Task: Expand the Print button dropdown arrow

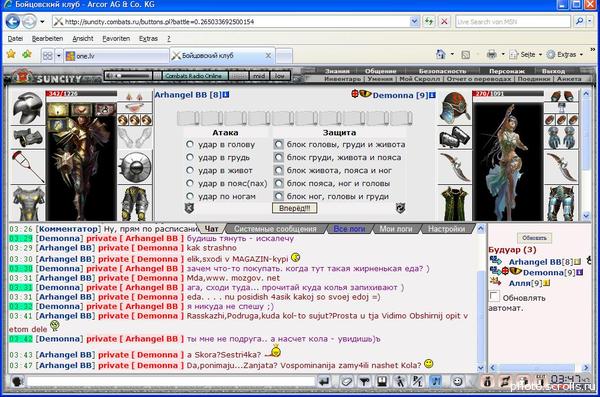Action: [x=503, y=55]
